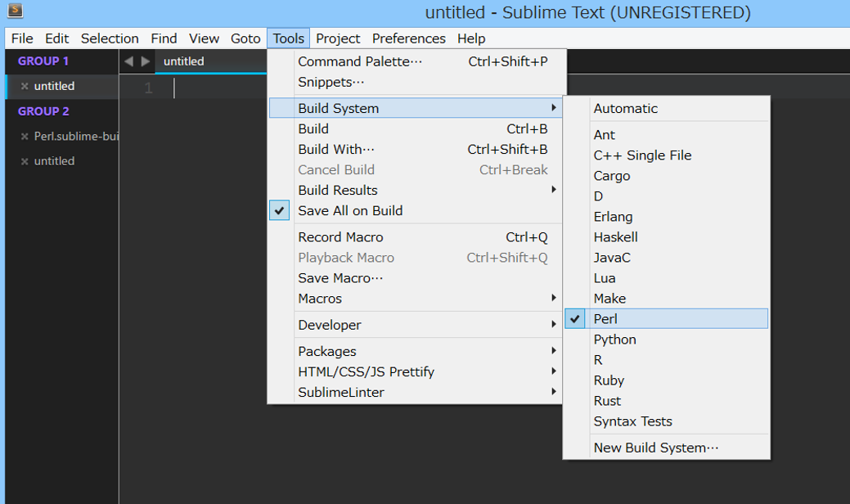
Task: Choose Lua build system
Action: click(x=666, y=278)
